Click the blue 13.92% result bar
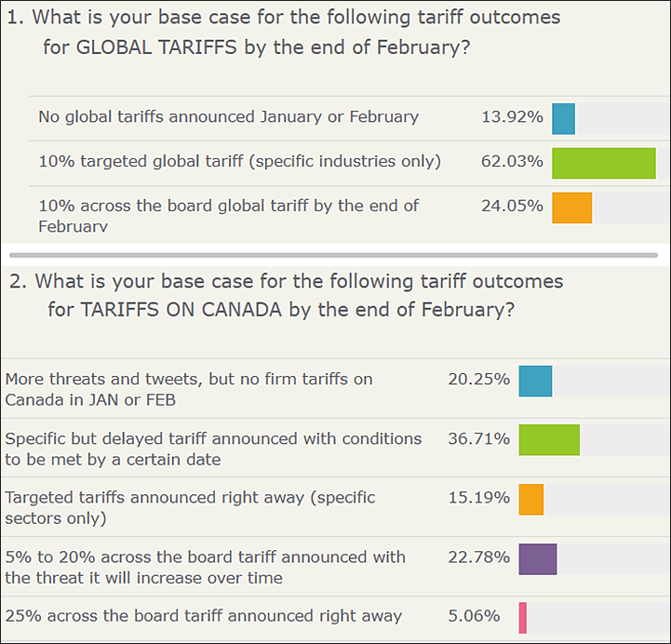The image size is (671, 644). tap(563, 118)
